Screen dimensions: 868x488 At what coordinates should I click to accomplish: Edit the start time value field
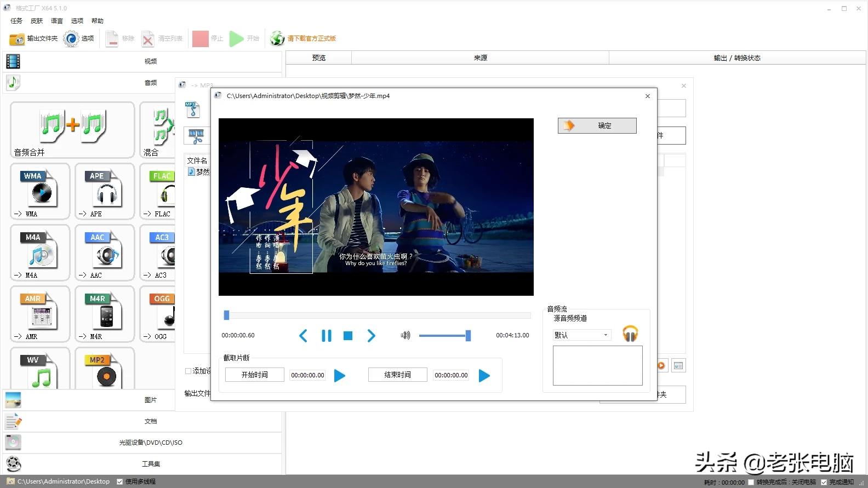[307, 375]
